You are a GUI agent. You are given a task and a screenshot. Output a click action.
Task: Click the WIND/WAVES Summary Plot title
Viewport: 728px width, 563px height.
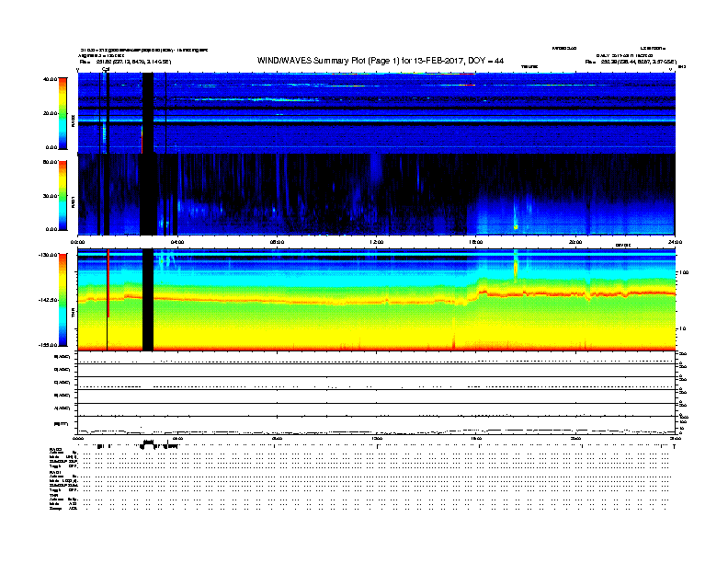[381, 61]
